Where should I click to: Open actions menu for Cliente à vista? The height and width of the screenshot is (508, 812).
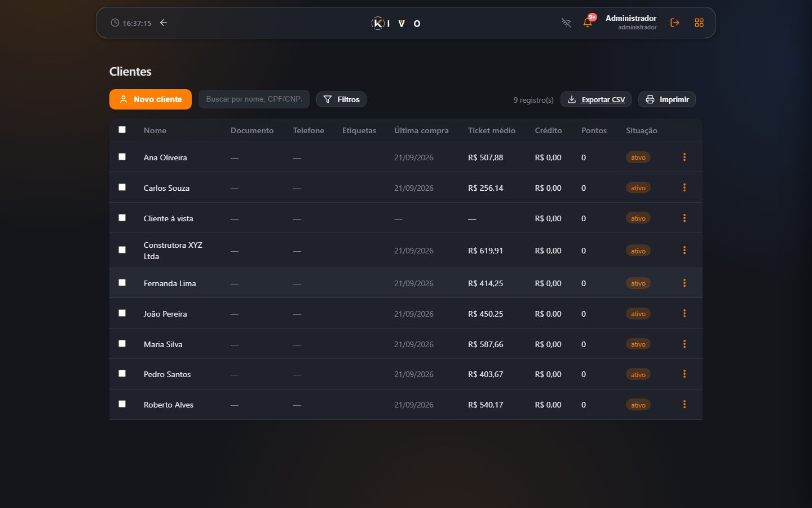coord(685,218)
